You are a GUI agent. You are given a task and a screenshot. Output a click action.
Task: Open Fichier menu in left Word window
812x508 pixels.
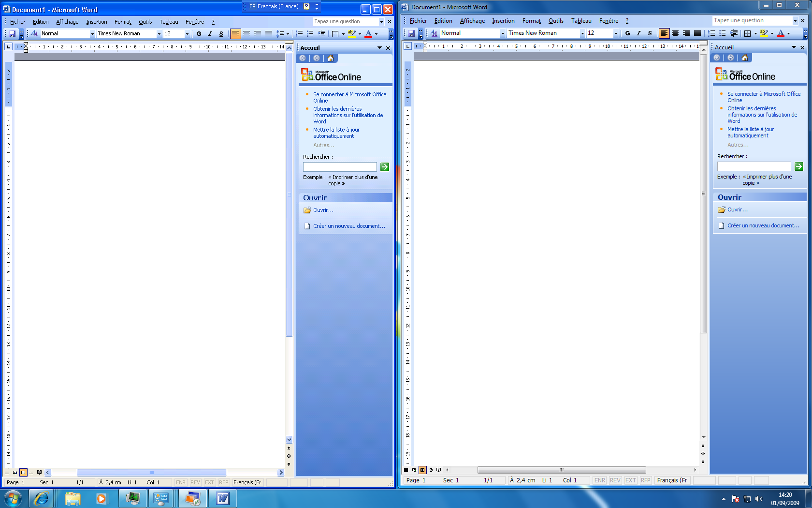pos(17,22)
